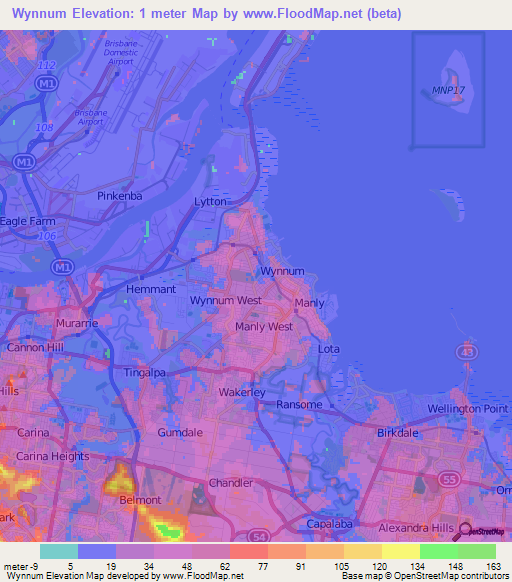This screenshot has width=512, height=582.
Task: Click the Wynnum place label
Action: (282, 271)
